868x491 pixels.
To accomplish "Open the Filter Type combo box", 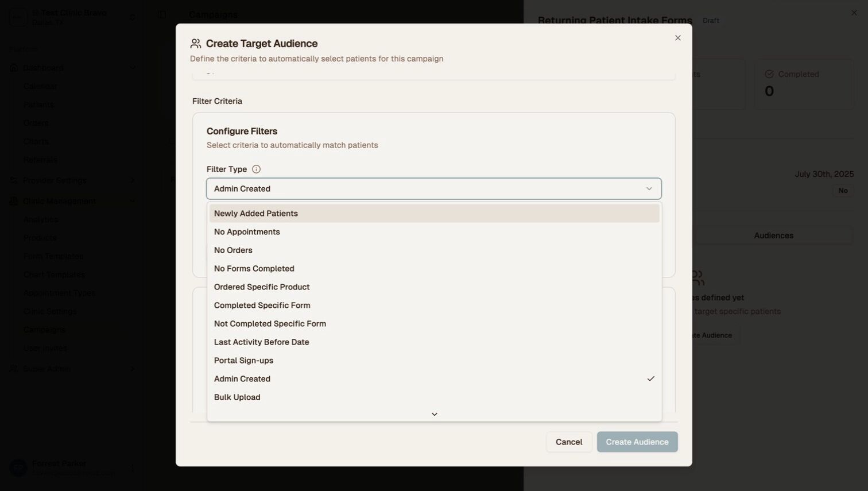I will pos(434,189).
